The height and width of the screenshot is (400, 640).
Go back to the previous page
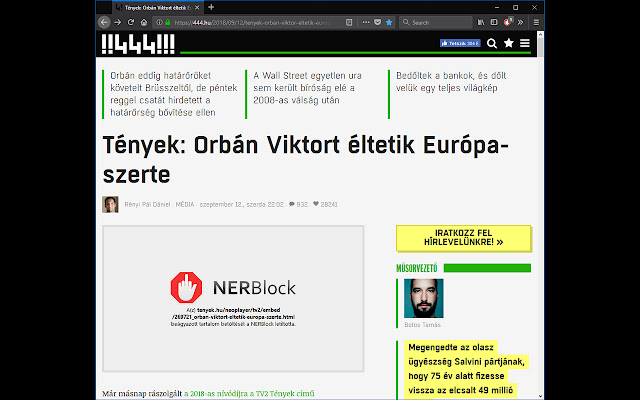tap(104, 22)
